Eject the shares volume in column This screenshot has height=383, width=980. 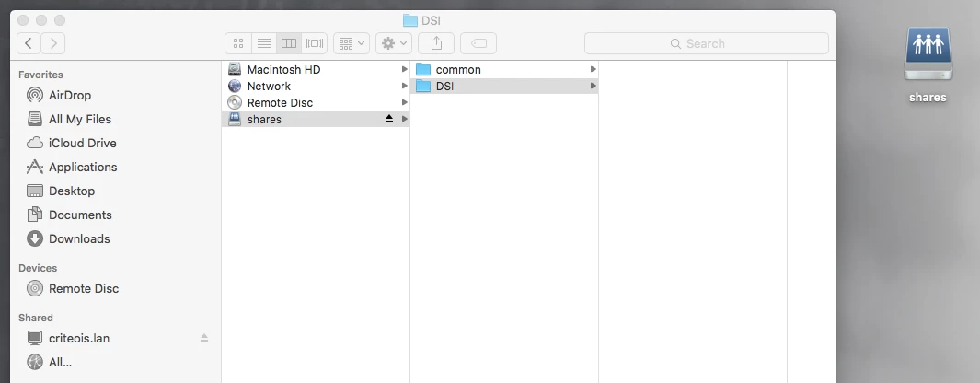tap(388, 119)
